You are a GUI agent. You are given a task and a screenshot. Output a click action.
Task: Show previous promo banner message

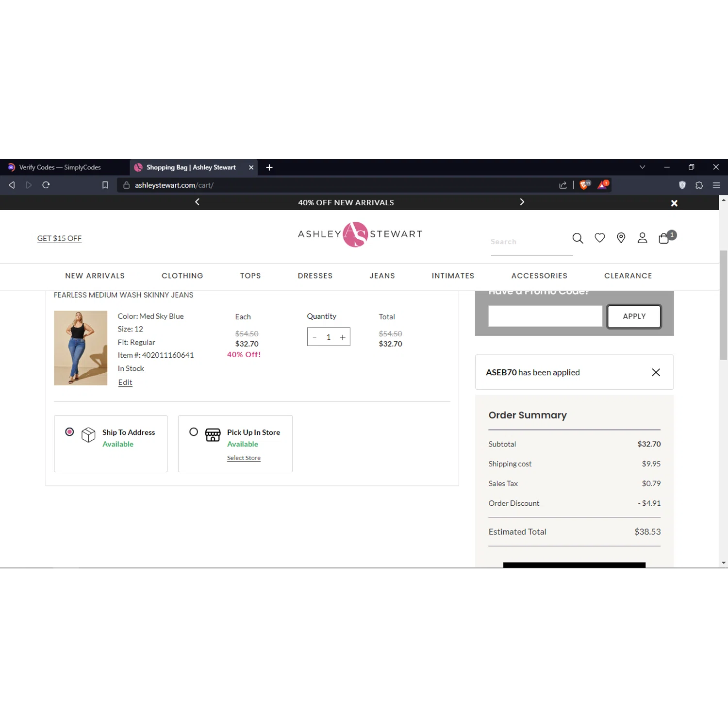[x=197, y=202]
